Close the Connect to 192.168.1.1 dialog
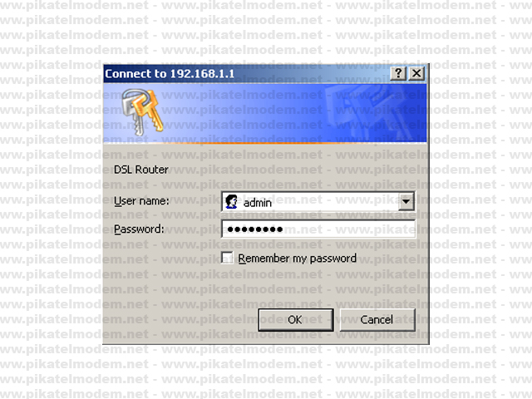This screenshot has height=399, width=532. click(x=416, y=73)
